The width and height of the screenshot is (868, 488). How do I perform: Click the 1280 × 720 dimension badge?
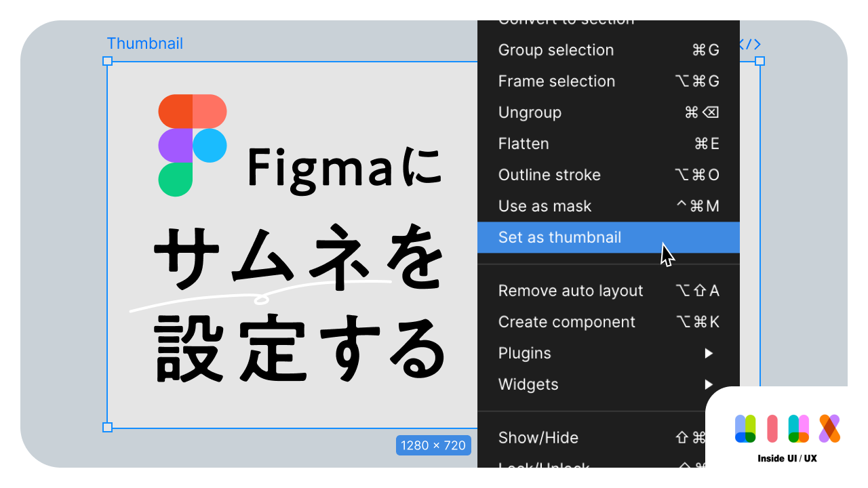(x=433, y=445)
